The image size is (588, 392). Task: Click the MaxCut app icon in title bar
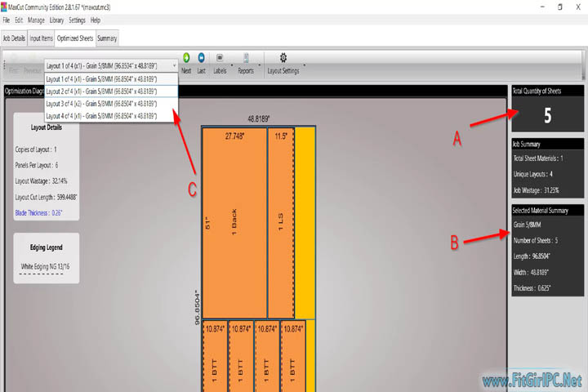pos(4,7)
